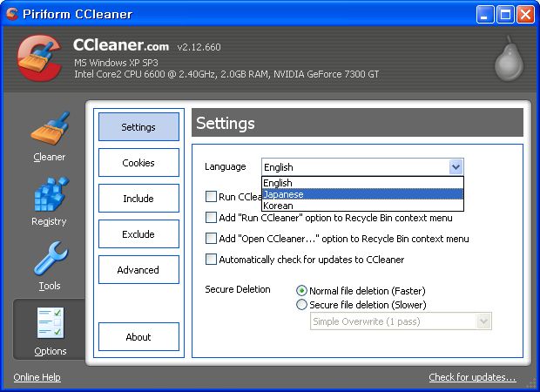Viewport: 540px width, 392px height.
Task: Collapse the Language dropdown arrow
Action: pyautogui.click(x=456, y=167)
